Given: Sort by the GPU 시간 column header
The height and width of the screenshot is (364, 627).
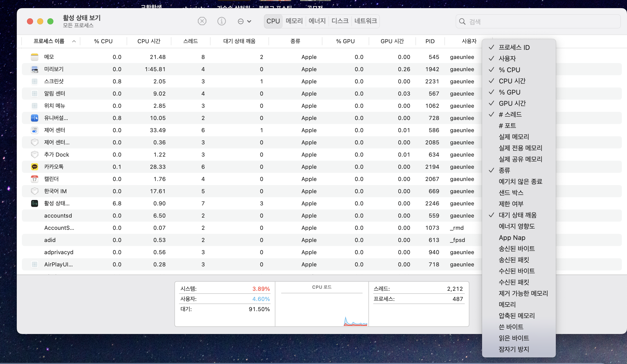Looking at the screenshot, I should pyautogui.click(x=392, y=41).
